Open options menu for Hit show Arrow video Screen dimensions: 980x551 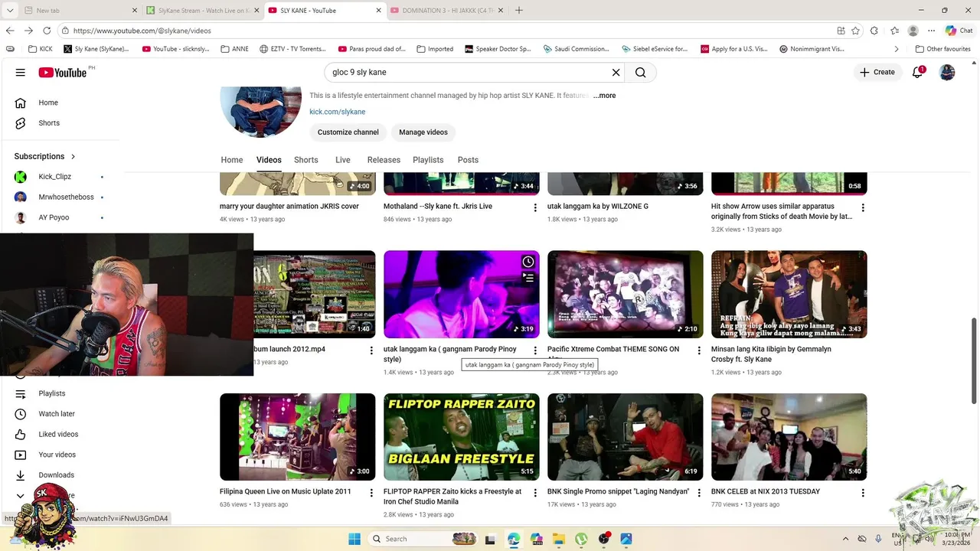pyautogui.click(x=863, y=208)
